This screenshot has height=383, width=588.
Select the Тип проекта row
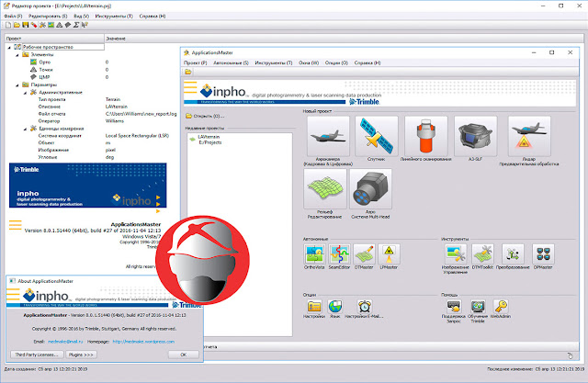tap(51, 100)
